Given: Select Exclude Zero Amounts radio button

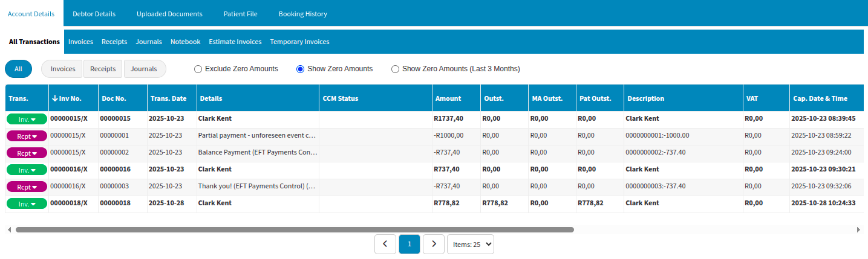Looking at the screenshot, I should [198, 69].
